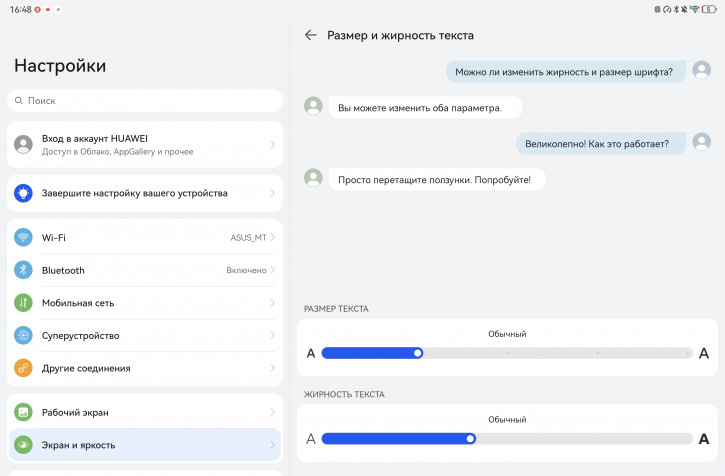Expand the HUAWEI account row chevron
The width and height of the screenshot is (725, 476).
[273, 144]
